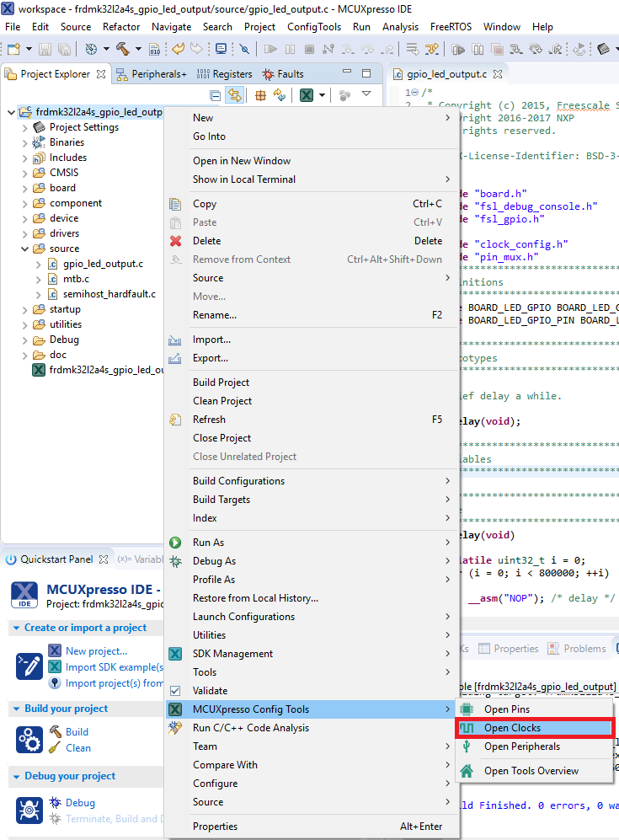Click the Delete red X icon in context menu
The image size is (619, 840).
tap(175, 241)
